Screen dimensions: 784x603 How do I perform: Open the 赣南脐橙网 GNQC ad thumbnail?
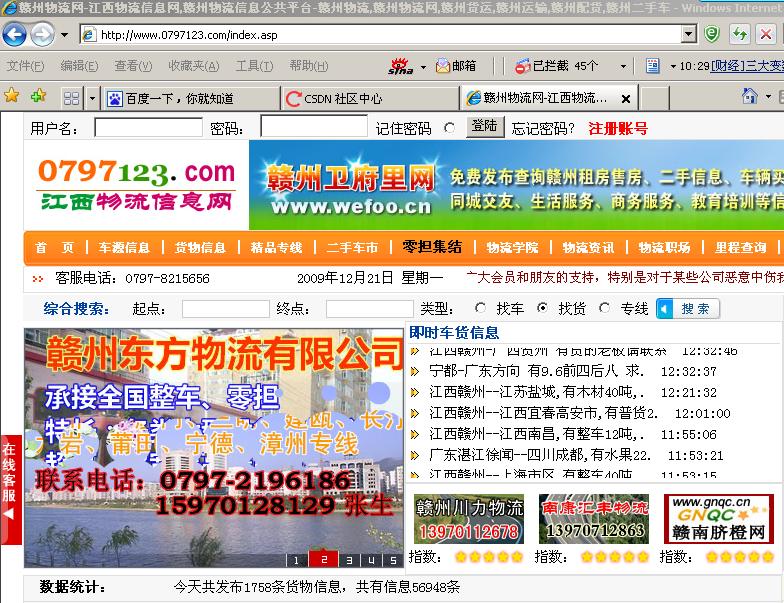(x=718, y=518)
